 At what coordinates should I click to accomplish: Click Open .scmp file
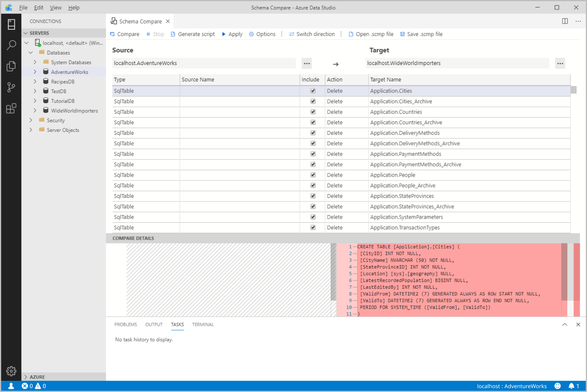371,34
